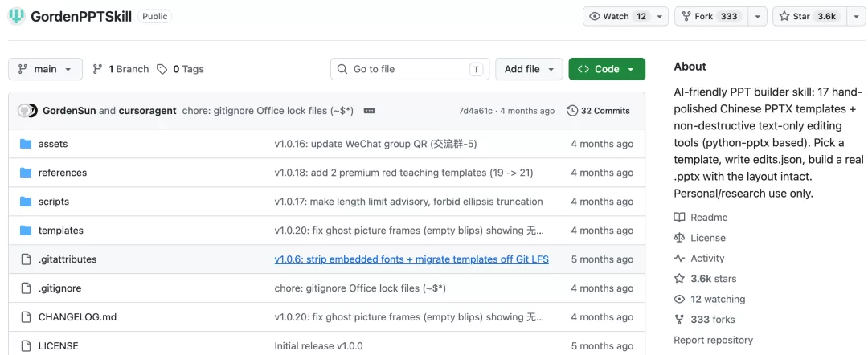The image size is (868, 355).
Task: Open the v1.0.6 strip embedded fonts commit link
Action: [411, 259]
